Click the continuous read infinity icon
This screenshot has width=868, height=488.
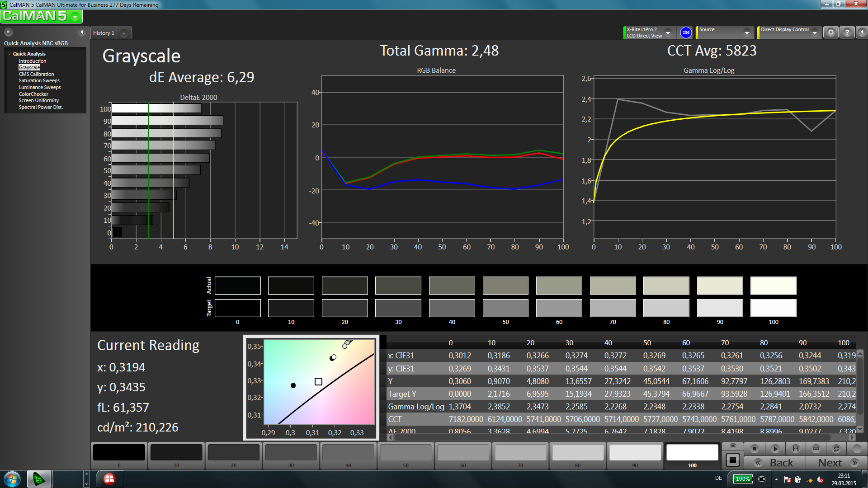[816, 449]
